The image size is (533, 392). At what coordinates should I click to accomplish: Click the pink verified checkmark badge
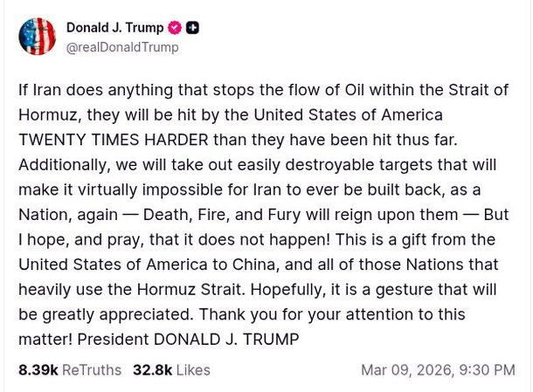point(177,28)
